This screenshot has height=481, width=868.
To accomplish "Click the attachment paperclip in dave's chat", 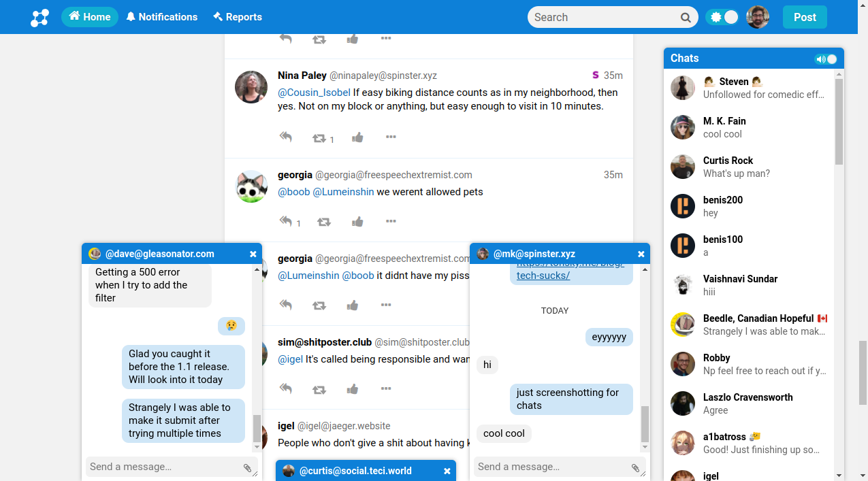I will coord(248,468).
